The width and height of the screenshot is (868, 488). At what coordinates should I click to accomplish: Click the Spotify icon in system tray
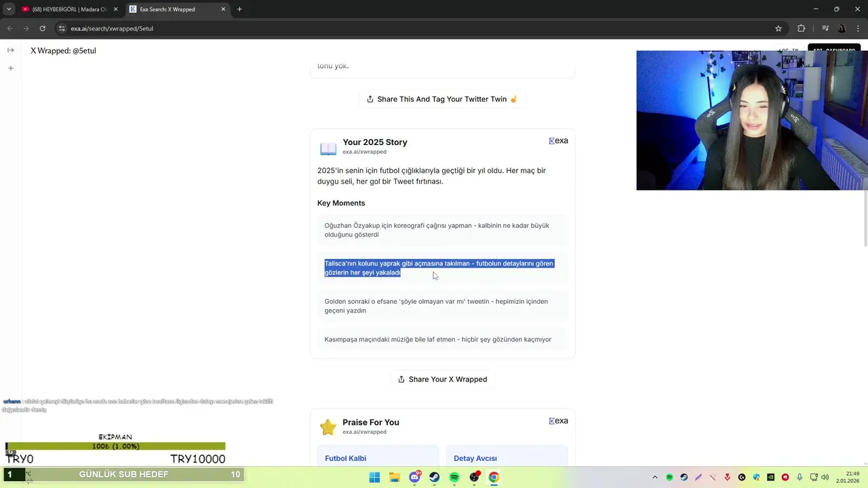tap(669, 477)
